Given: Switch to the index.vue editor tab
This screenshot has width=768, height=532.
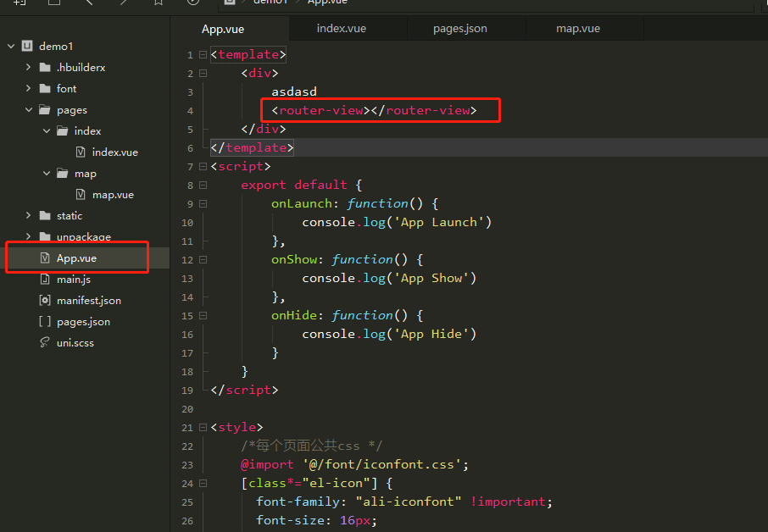Looking at the screenshot, I should click(341, 28).
